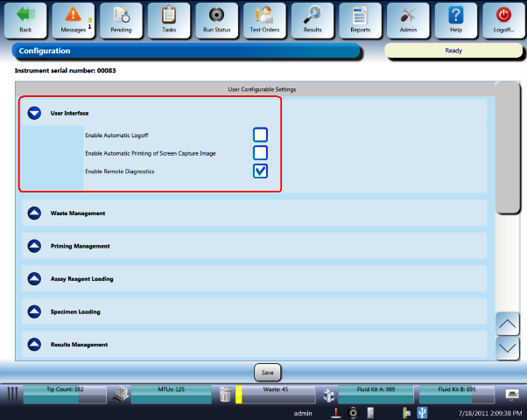The height and width of the screenshot is (420, 527).
Task: Expand the Waste Management section
Action: (34, 213)
